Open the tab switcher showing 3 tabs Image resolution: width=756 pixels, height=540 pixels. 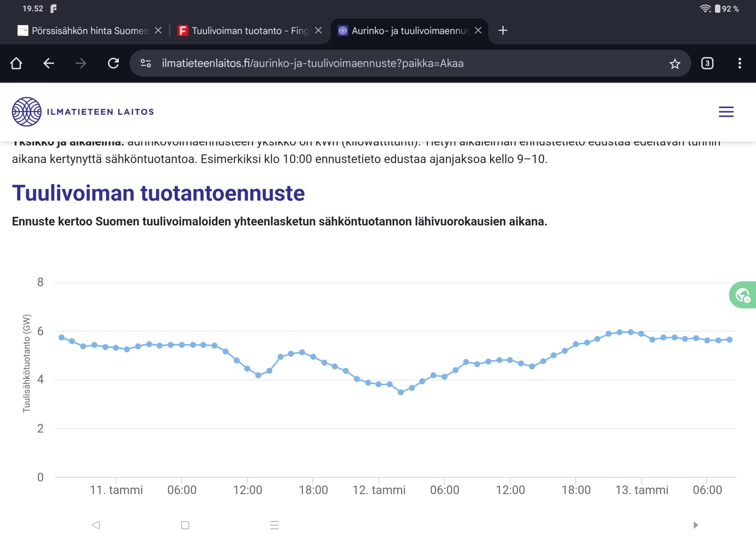pyautogui.click(x=707, y=63)
